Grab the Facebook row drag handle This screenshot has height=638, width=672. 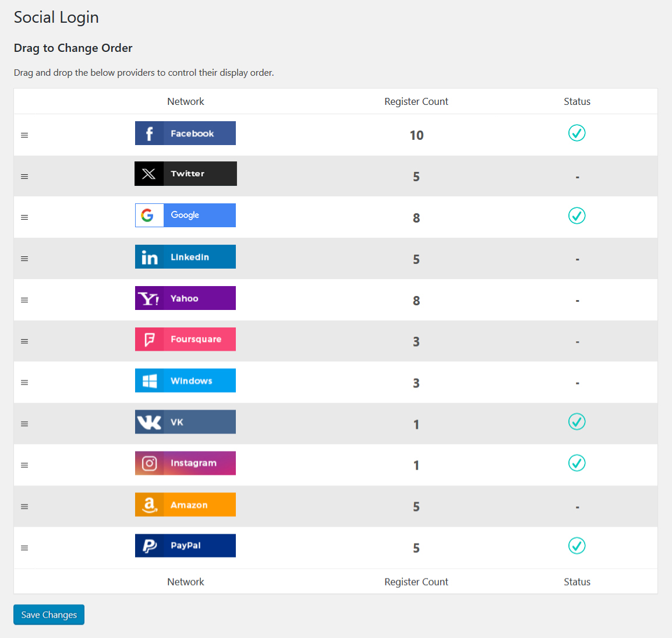pos(24,135)
